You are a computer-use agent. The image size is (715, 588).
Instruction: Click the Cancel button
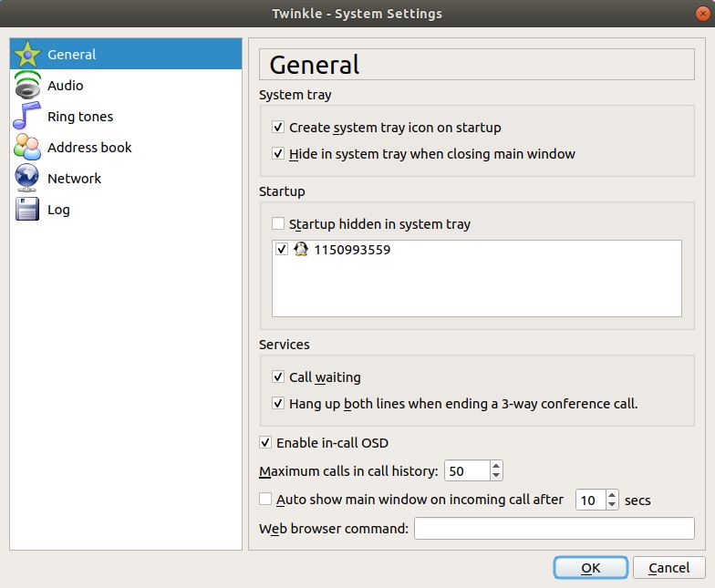coord(669,568)
